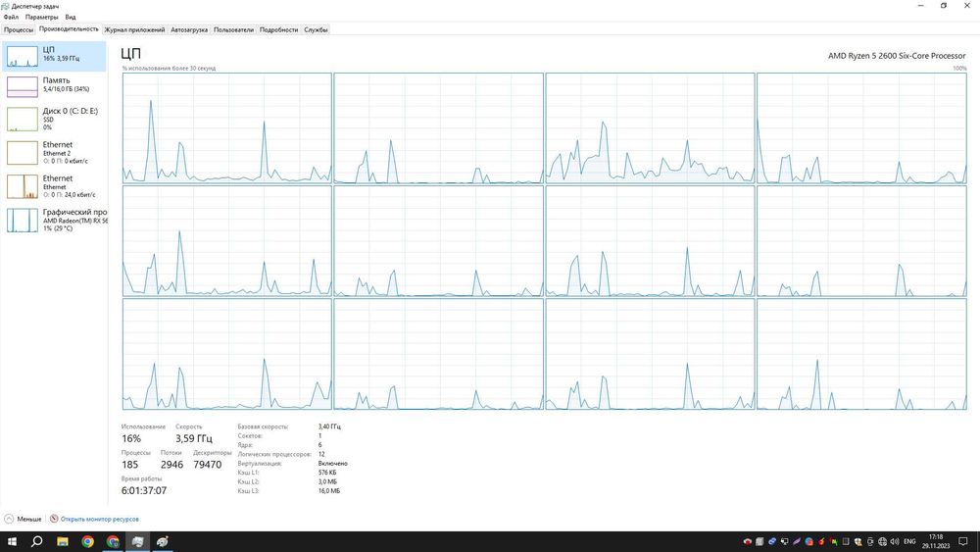980x552 pixels.
Task: Click the Виртуализация value Включено
Action: pos(332,463)
